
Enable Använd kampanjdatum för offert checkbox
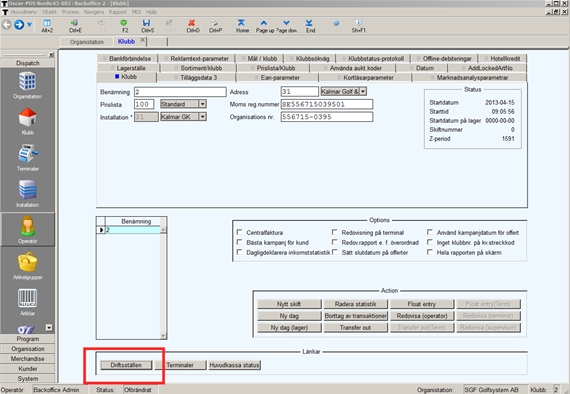point(430,232)
